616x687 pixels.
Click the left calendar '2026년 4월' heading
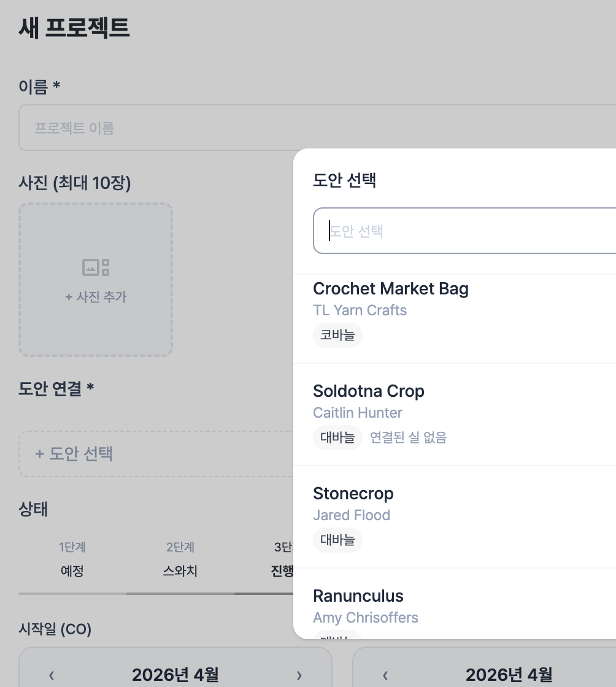point(175,675)
